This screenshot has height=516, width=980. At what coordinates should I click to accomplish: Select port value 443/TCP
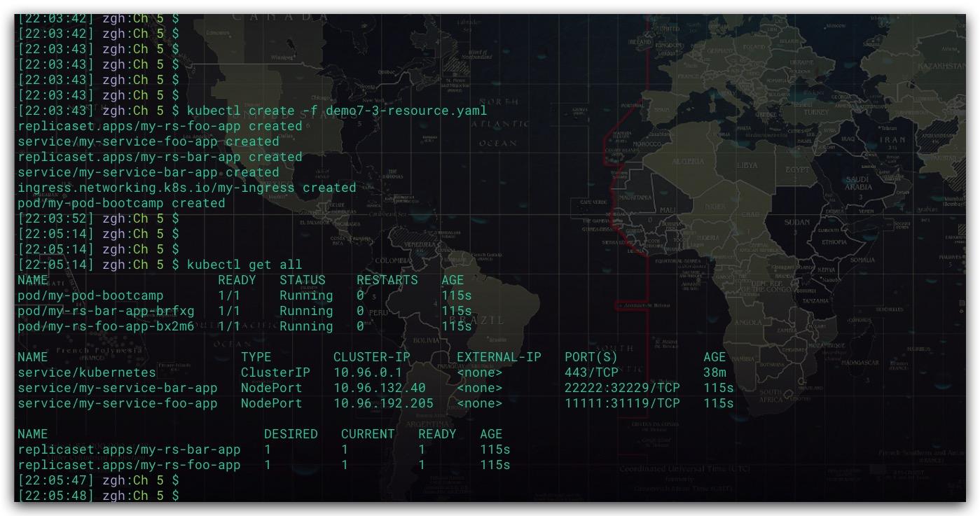pyautogui.click(x=591, y=372)
